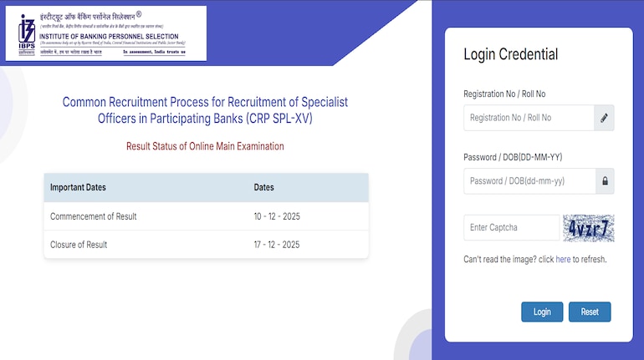Image resolution: width=644 pixels, height=360 pixels.
Task: Click the Login Credential heading
Action: coord(510,55)
